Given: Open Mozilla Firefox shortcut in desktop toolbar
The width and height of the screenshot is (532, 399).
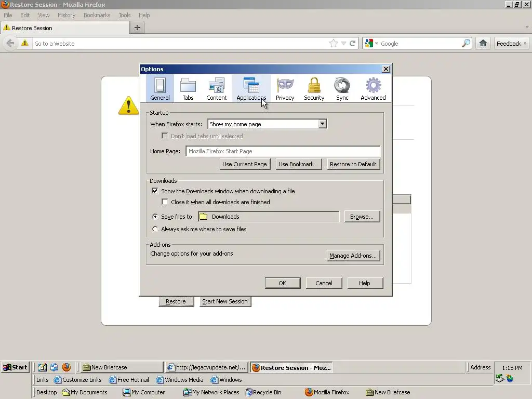Looking at the screenshot, I should pyautogui.click(x=327, y=392).
